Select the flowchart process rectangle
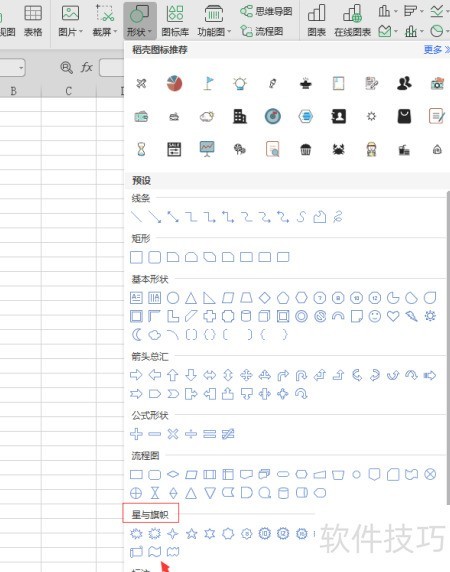This screenshot has width=450, height=572. click(136, 475)
